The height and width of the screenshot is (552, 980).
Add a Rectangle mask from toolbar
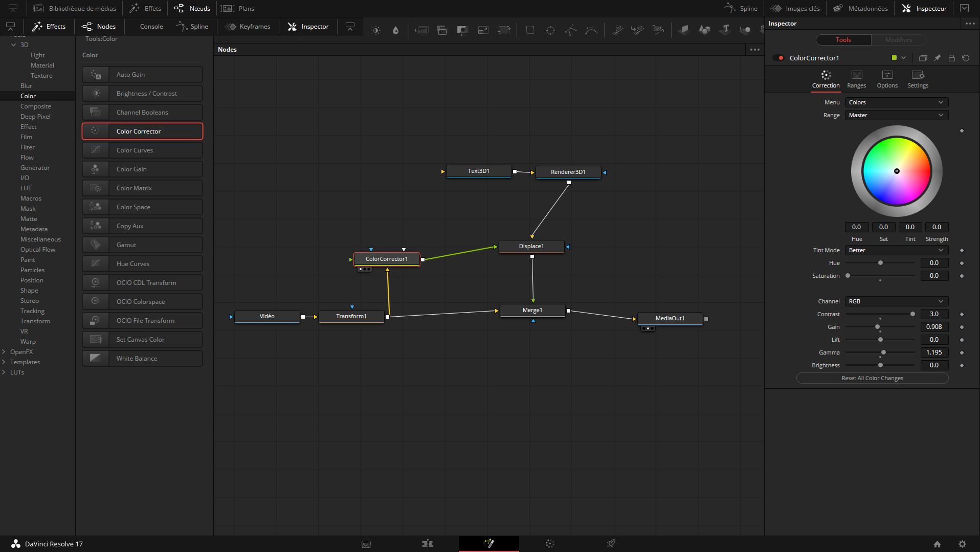(530, 30)
